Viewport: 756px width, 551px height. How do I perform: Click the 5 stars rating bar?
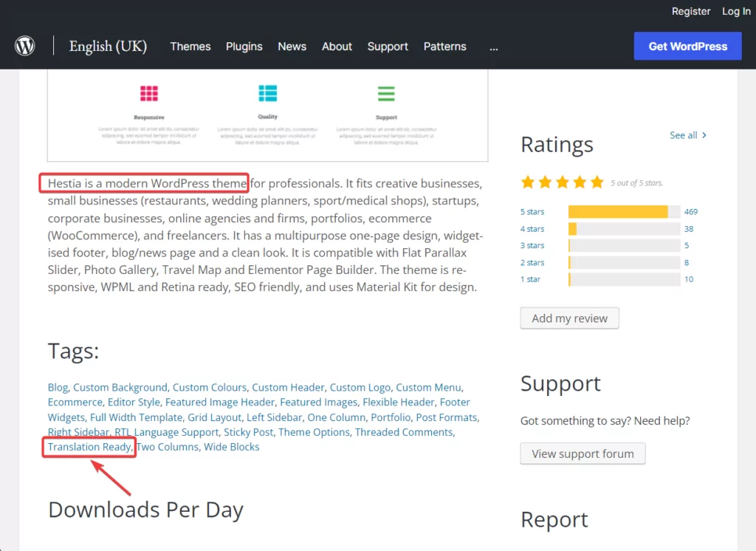(625, 212)
